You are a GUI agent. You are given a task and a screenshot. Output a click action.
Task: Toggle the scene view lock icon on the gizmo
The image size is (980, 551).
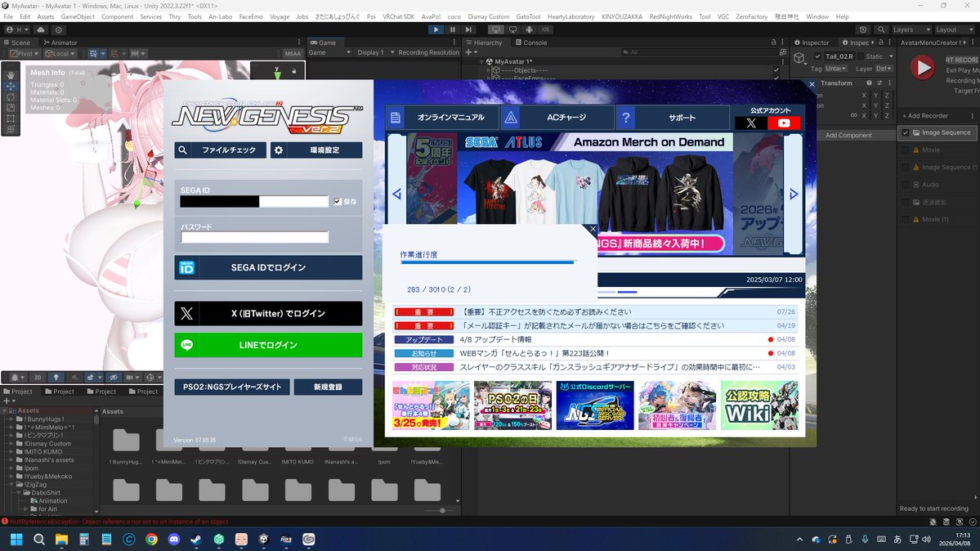293,71
